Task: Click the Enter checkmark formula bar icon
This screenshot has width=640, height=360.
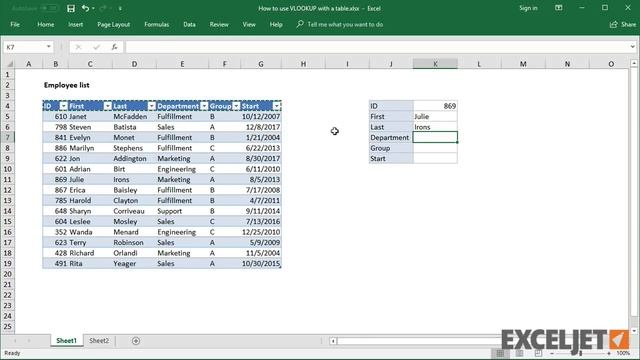Action: pyautogui.click(x=96, y=47)
